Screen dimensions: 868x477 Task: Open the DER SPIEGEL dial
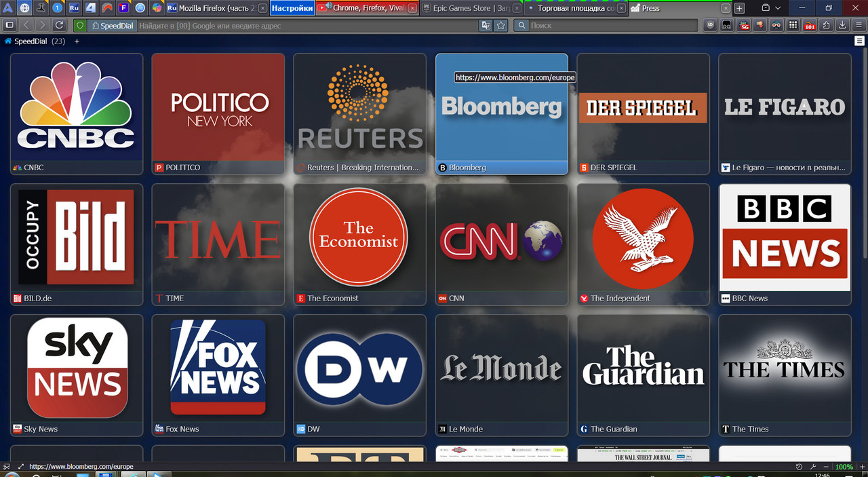[643, 114]
